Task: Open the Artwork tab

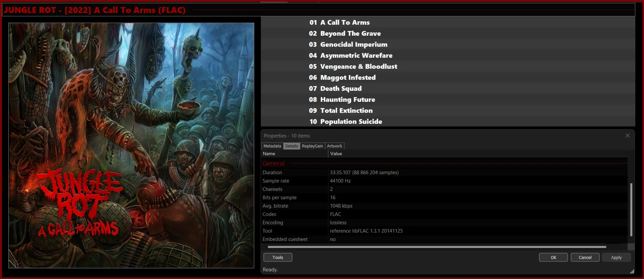Action: (334, 146)
